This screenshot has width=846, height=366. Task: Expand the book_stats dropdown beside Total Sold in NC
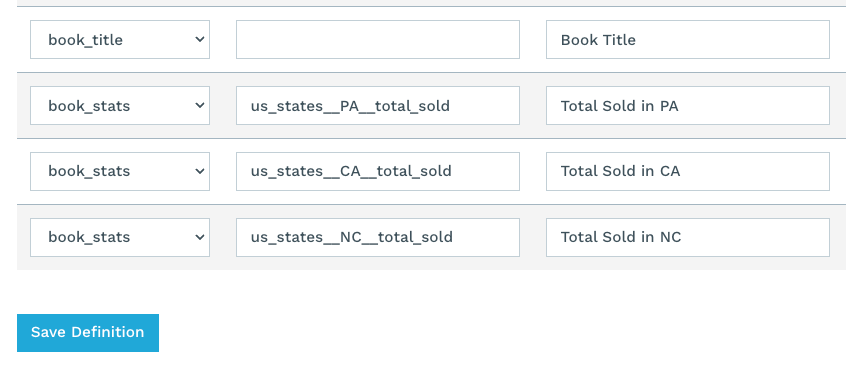(x=120, y=237)
